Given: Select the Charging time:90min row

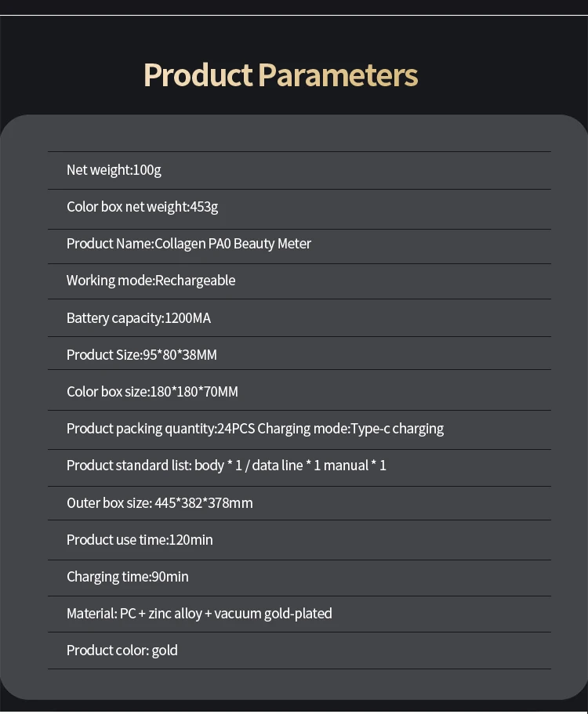Looking at the screenshot, I should (x=127, y=577).
